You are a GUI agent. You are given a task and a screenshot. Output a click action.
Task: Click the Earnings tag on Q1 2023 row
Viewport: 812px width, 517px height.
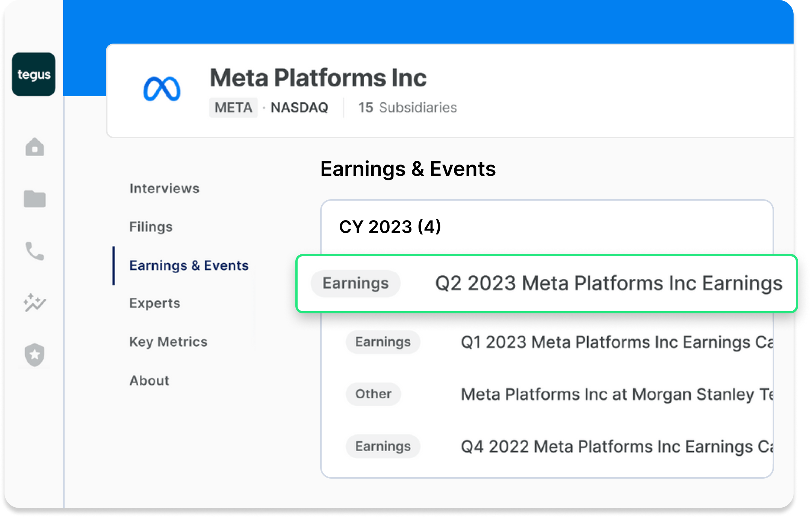coord(383,342)
